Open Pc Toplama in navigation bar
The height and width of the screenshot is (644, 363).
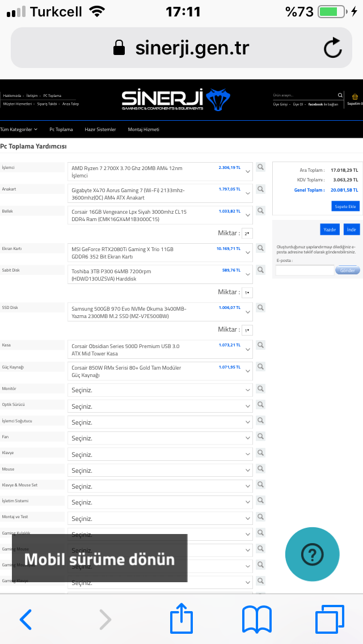point(61,129)
